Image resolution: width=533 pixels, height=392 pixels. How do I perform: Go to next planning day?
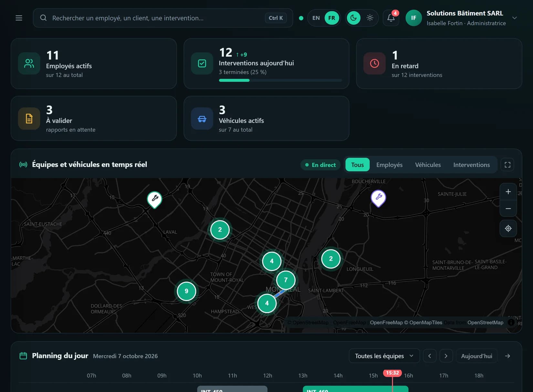tap(446, 356)
